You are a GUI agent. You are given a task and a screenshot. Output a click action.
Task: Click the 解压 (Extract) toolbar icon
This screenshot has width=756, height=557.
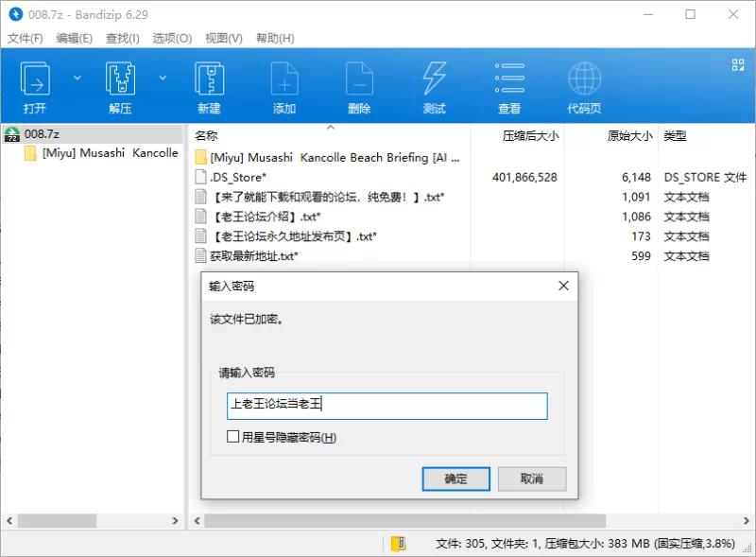pyautogui.click(x=120, y=78)
